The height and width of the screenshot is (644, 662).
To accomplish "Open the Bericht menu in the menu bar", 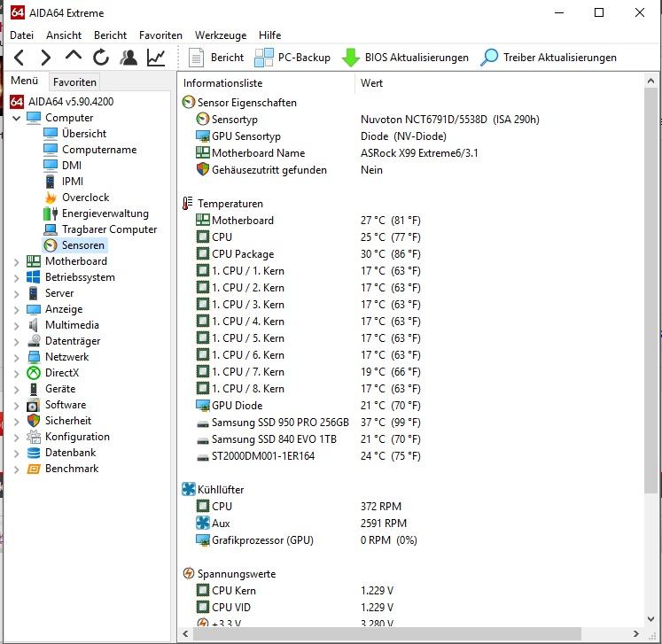I will click(x=110, y=35).
